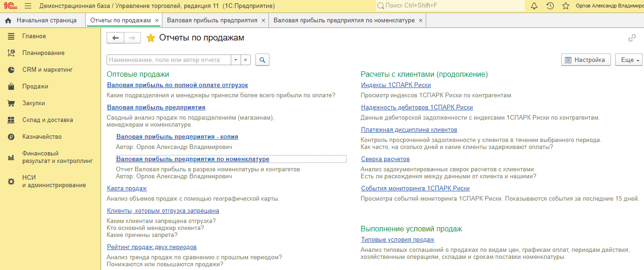Open the Продажи section in sidebar
644x270 pixels.
click(35, 87)
